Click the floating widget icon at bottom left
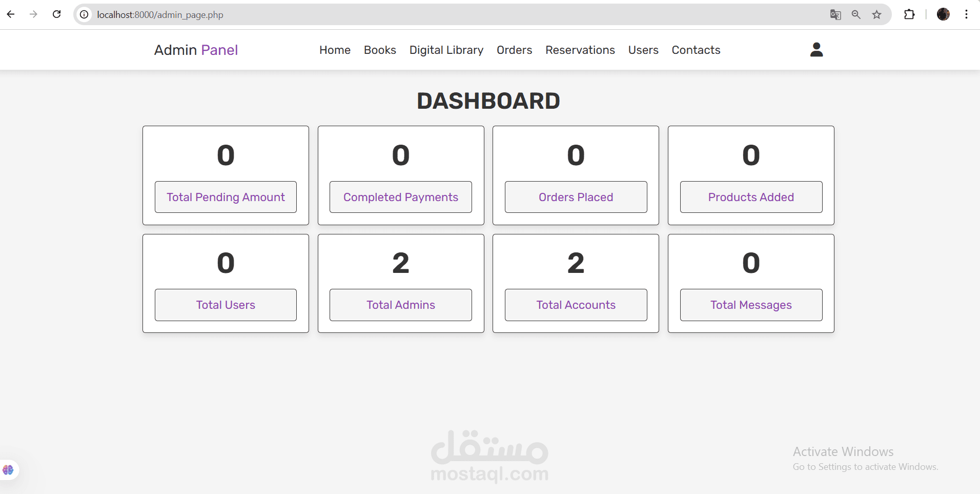The height and width of the screenshot is (494, 980). point(7,469)
